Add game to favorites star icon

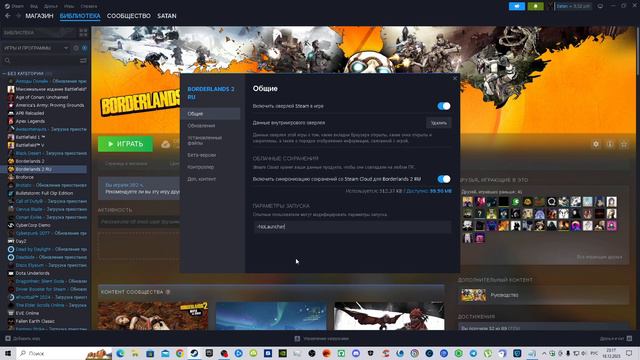pos(624,144)
